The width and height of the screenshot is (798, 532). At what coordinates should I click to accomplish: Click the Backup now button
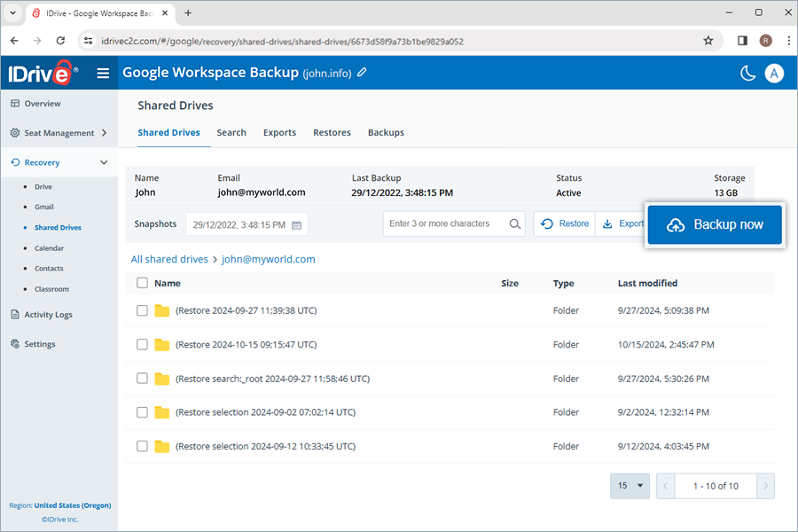(715, 224)
